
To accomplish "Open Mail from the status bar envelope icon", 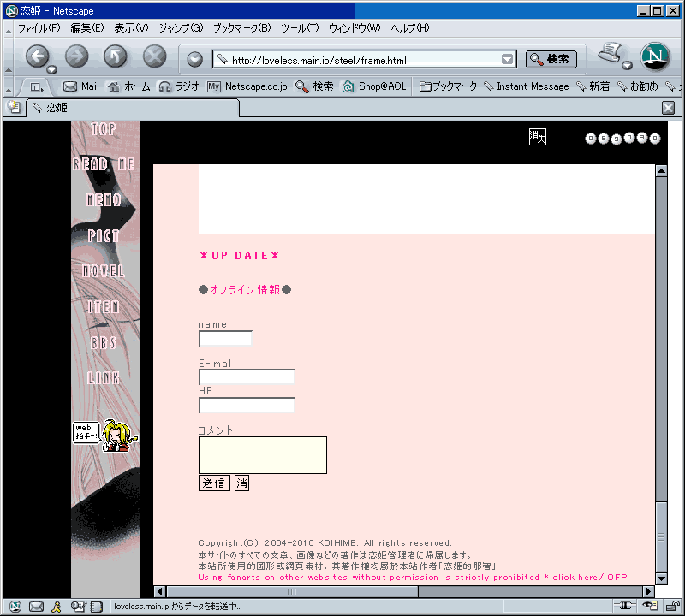I will coord(36,607).
